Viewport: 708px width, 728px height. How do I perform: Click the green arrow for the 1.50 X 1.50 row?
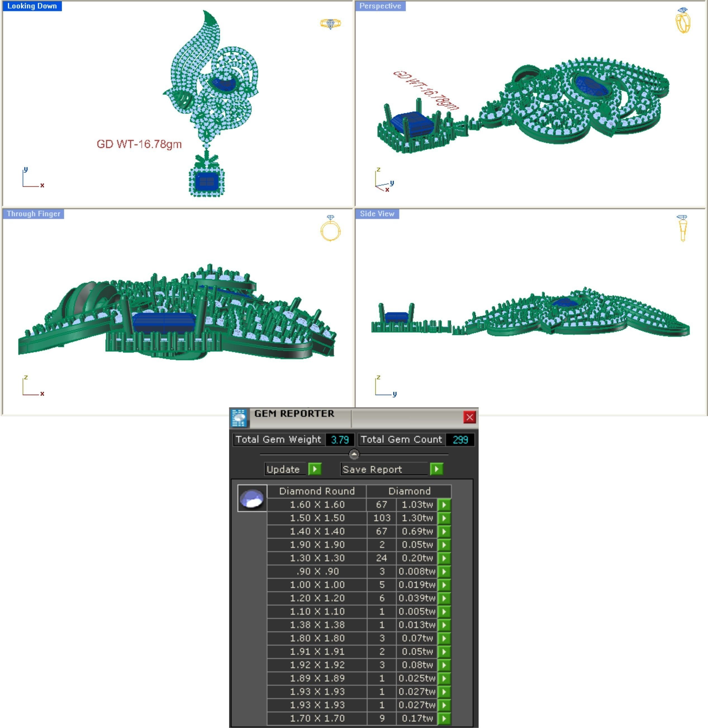coord(444,518)
